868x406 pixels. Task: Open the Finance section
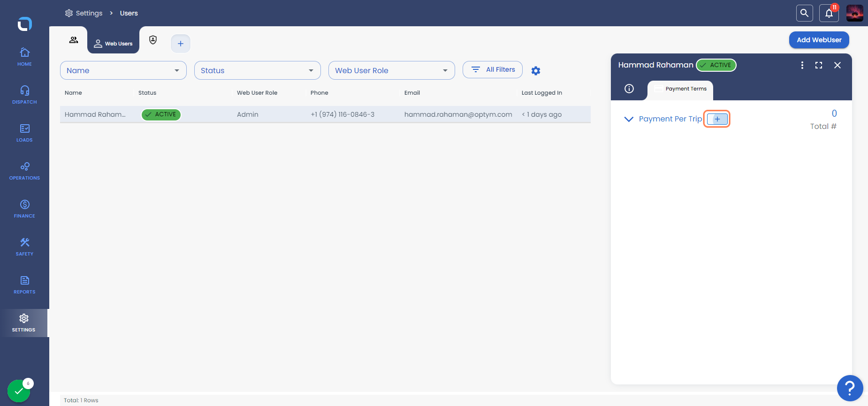[x=24, y=209]
